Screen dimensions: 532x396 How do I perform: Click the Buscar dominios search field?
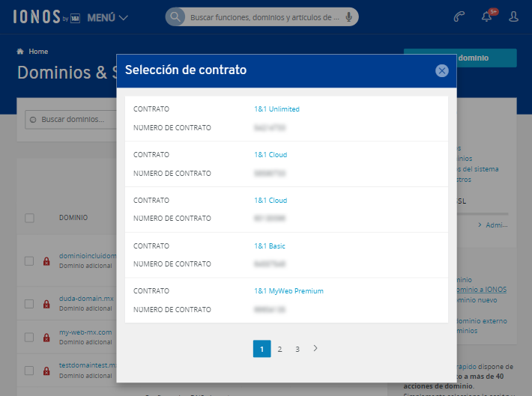[x=71, y=119]
